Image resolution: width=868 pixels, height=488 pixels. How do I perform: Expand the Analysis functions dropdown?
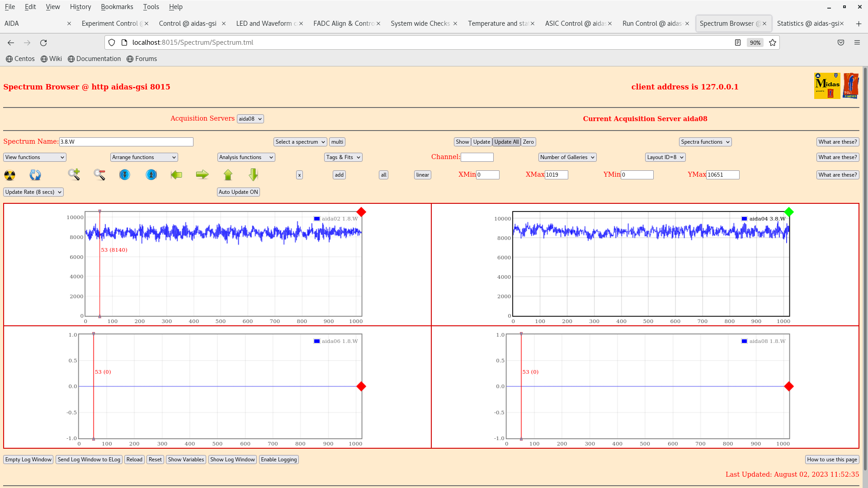[x=246, y=157]
